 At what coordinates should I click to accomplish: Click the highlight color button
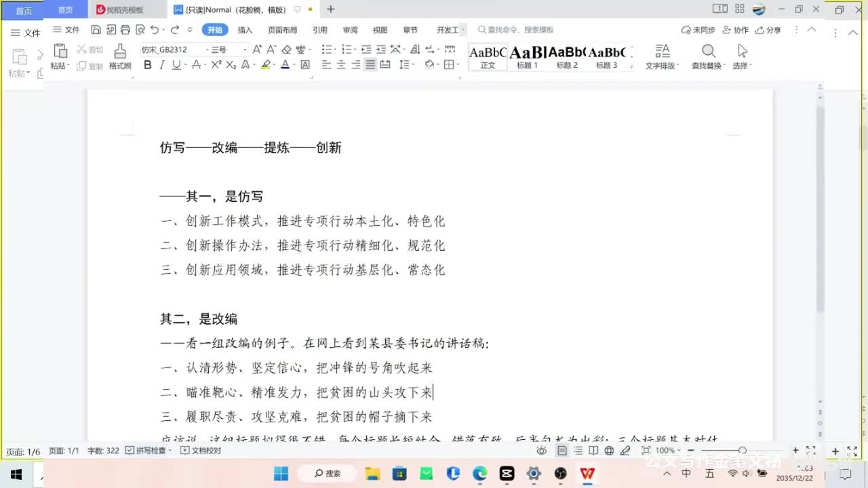tap(265, 65)
